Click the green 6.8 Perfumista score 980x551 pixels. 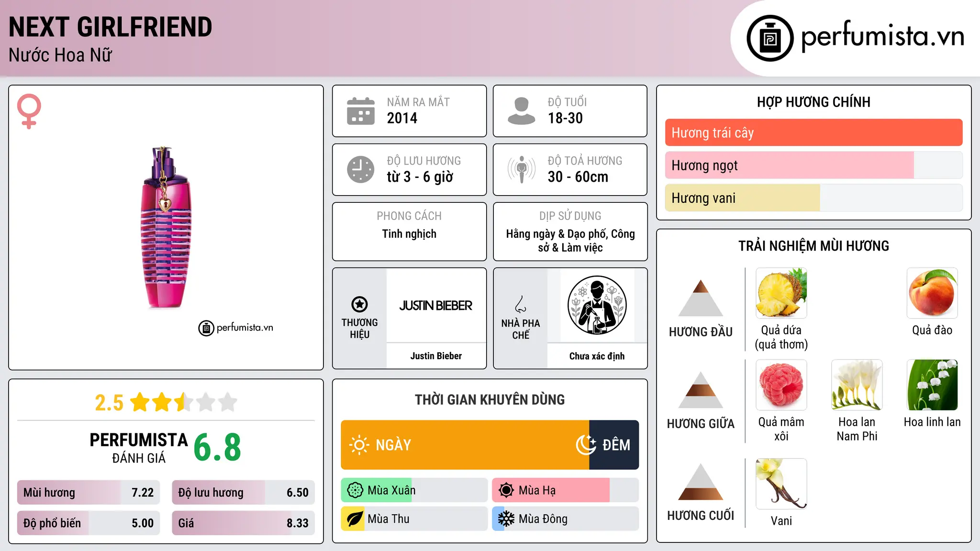pyautogui.click(x=217, y=447)
